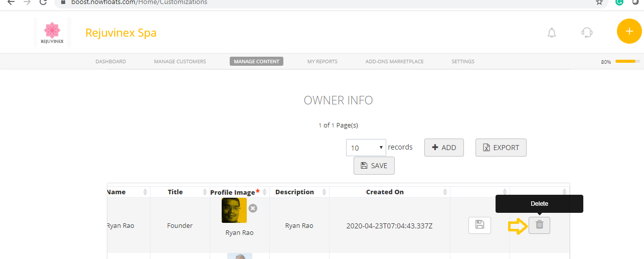Open the support headset icon

tap(587, 33)
